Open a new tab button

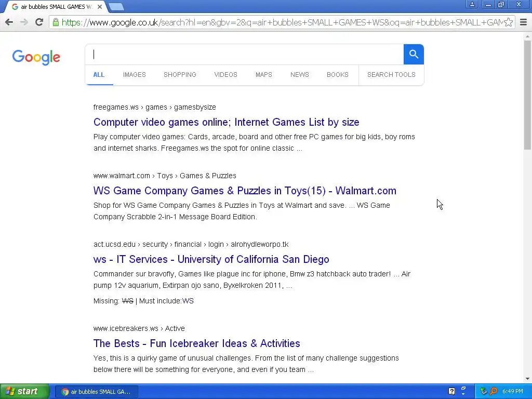(117, 7)
